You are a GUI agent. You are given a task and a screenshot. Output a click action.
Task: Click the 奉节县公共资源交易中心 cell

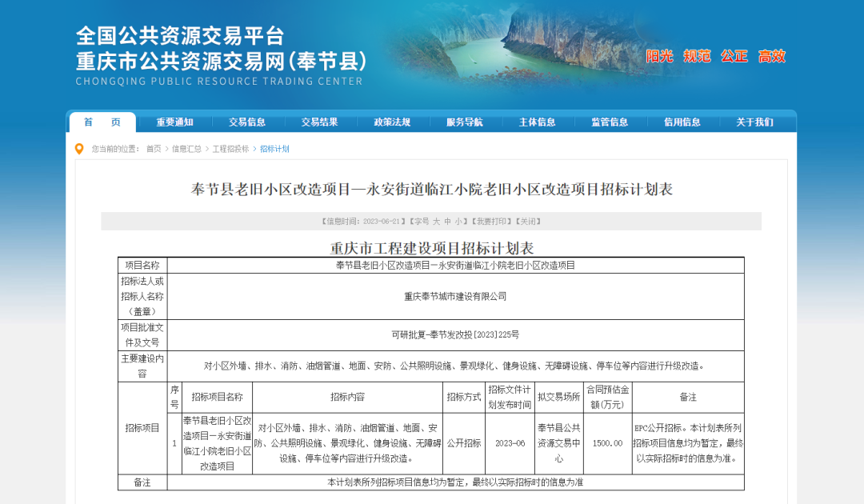(558, 443)
